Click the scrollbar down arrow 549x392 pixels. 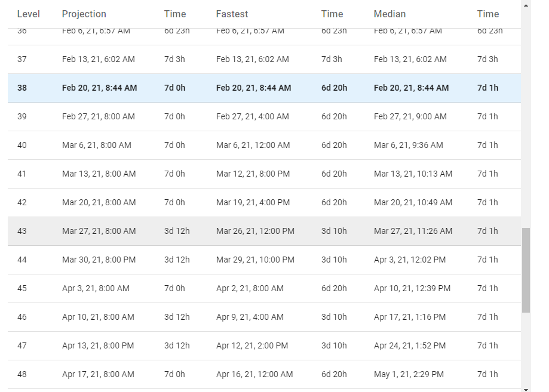coord(526,388)
